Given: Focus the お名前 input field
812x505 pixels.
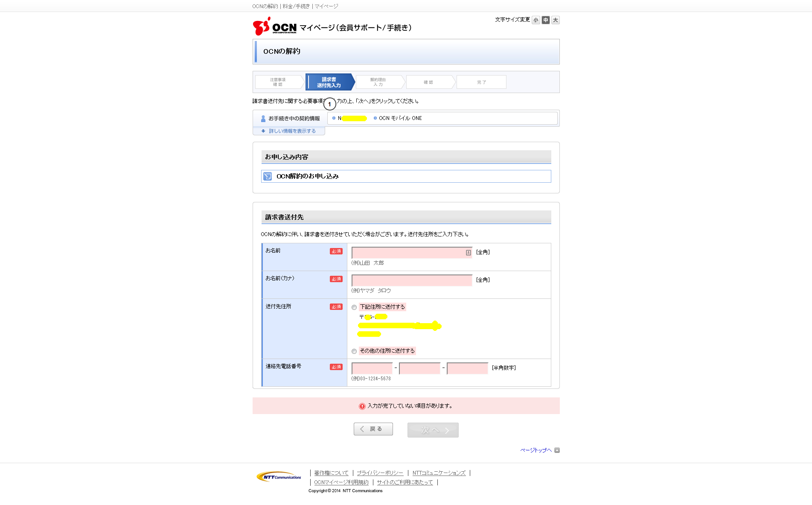Looking at the screenshot, I should click(x=412, y=252).
